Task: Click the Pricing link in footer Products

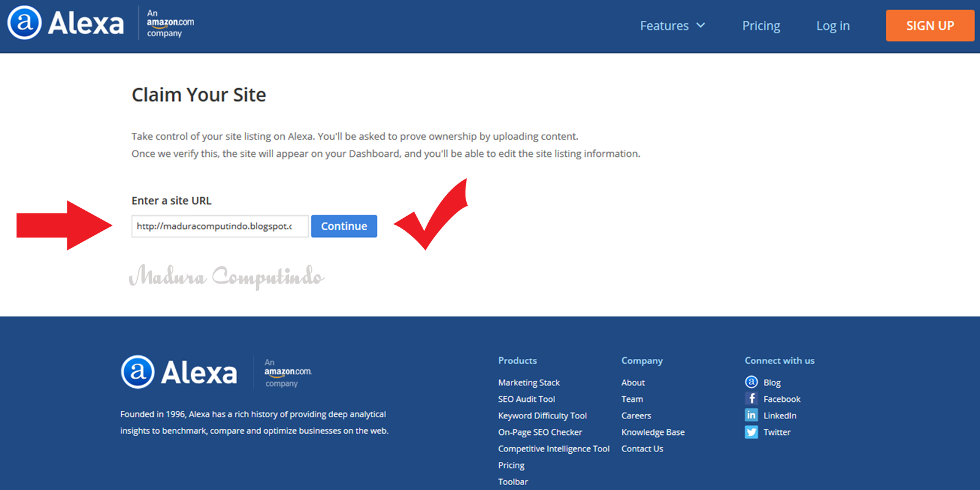Action: tap(511, 465)
